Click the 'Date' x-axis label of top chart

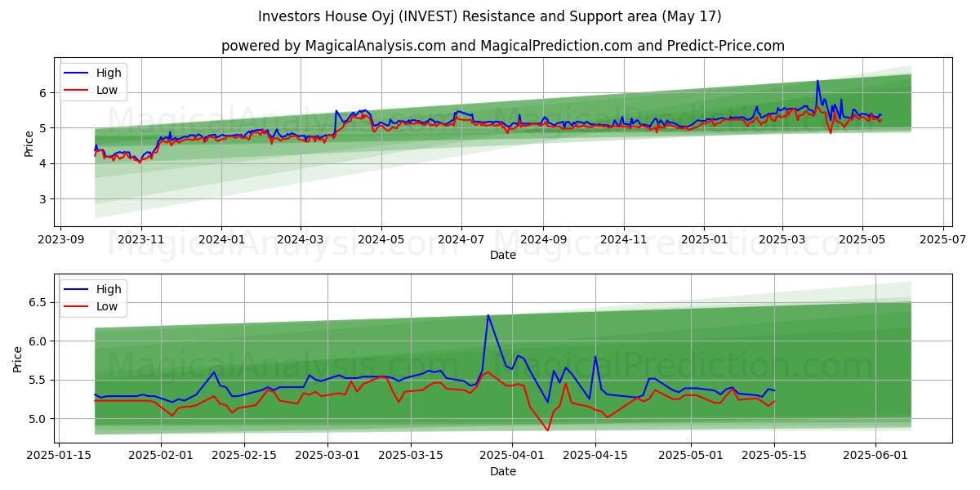(x=503, y=256)
